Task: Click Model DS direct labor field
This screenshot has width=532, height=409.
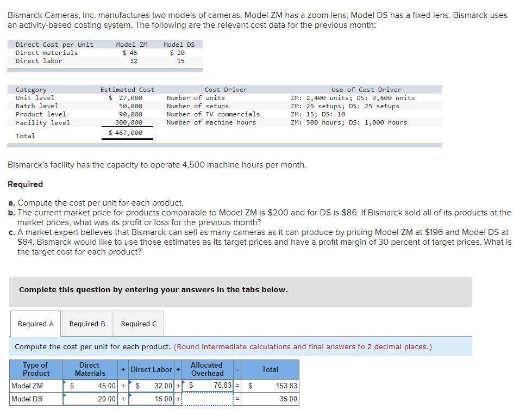Action: pyautogui.click(x=152, y=399)
